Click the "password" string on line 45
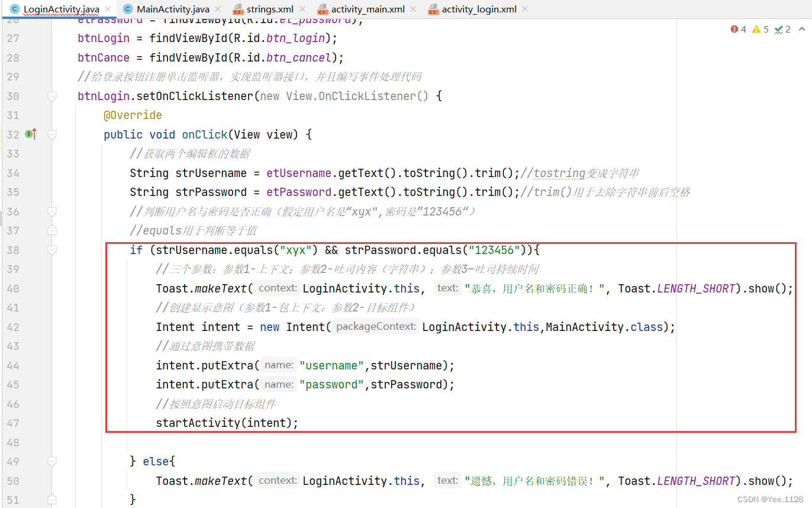The width and height of the screenshot is (812, 508). coord(331,384)
